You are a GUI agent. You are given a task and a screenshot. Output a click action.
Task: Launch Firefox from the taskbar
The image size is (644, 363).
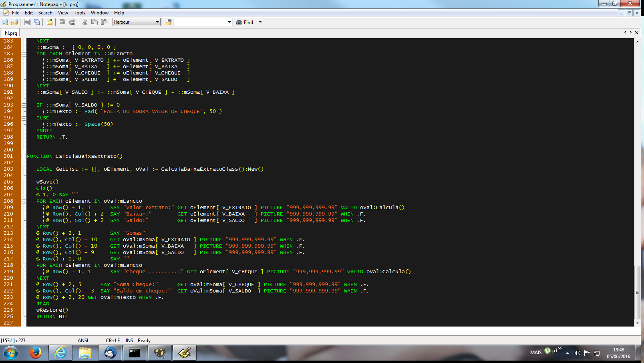pos(36,353)
